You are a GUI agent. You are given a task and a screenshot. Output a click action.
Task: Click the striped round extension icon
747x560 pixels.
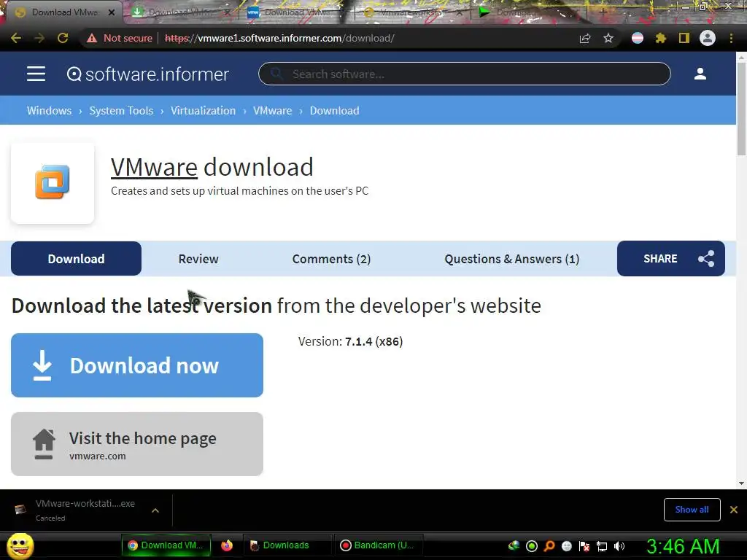[x=638, y=38]
